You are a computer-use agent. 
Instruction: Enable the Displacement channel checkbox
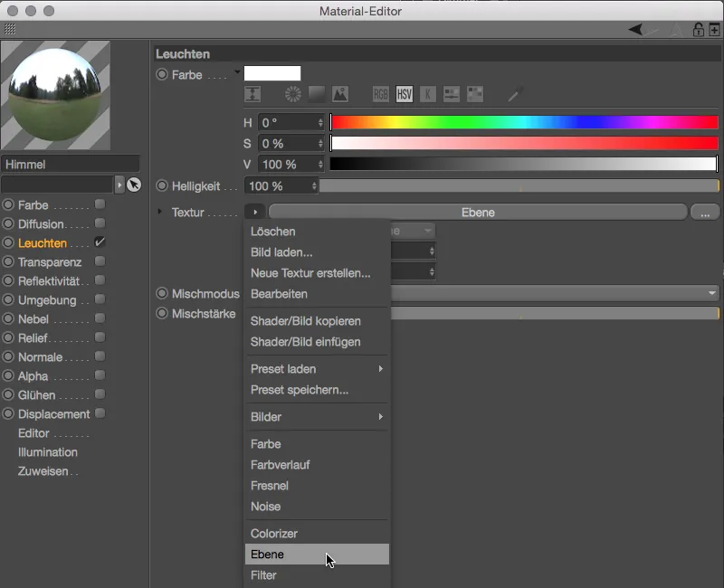[x=100, y=413]
